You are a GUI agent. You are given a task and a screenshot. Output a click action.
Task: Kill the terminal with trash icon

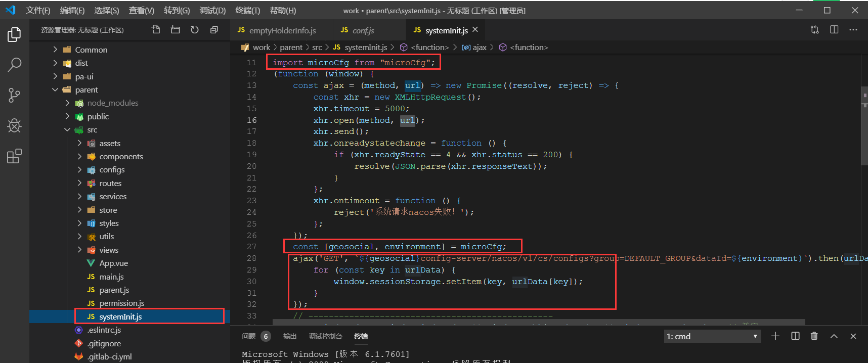(x=814, y=336)
